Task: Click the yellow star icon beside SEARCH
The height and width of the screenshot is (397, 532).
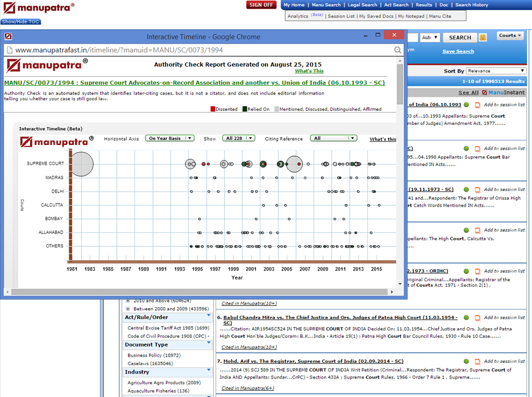Action: coord(483,38)
